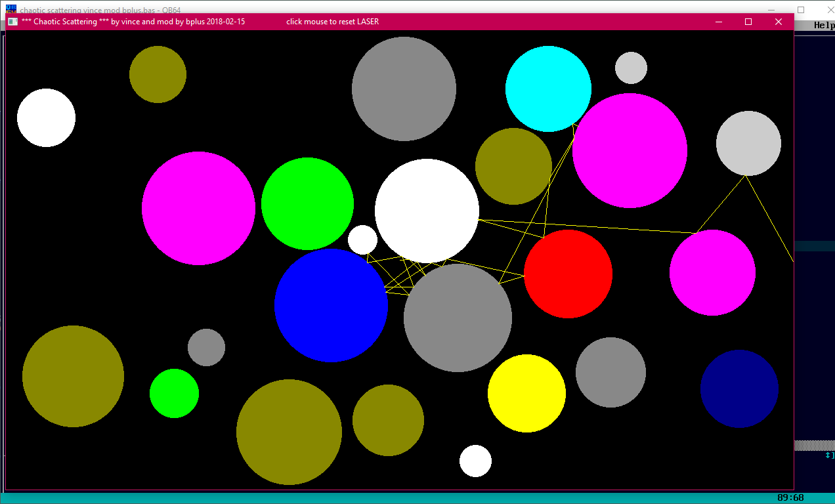
Task: Click the QB64 application icon in background window
Action: (x=11, y=9)
